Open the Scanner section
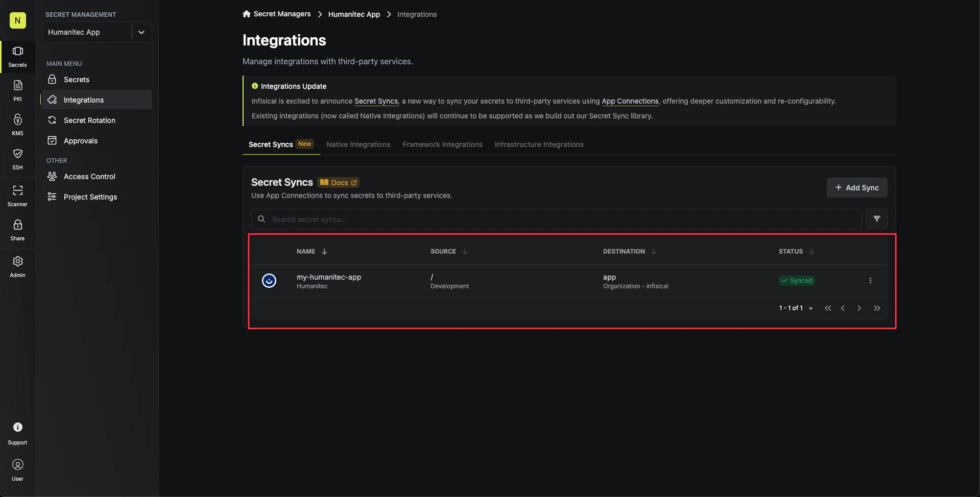The width and height of the screenshot is (980, 497). pos(17,195)
